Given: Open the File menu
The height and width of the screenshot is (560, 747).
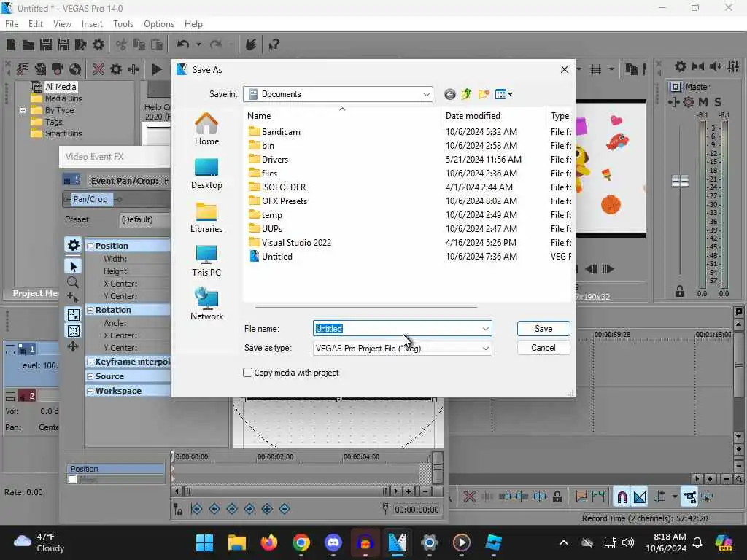Looking at the screenshot, I should click(x=12, y=24).
